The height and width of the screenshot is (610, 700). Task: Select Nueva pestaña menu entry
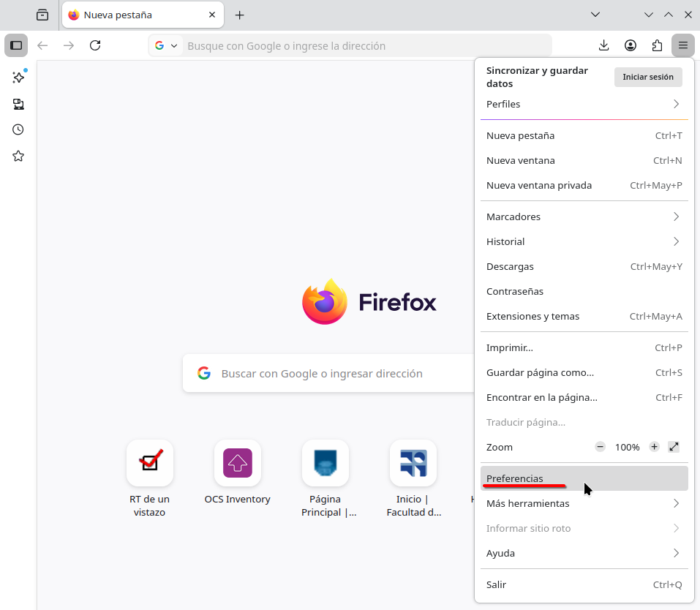tap(584, 136)
